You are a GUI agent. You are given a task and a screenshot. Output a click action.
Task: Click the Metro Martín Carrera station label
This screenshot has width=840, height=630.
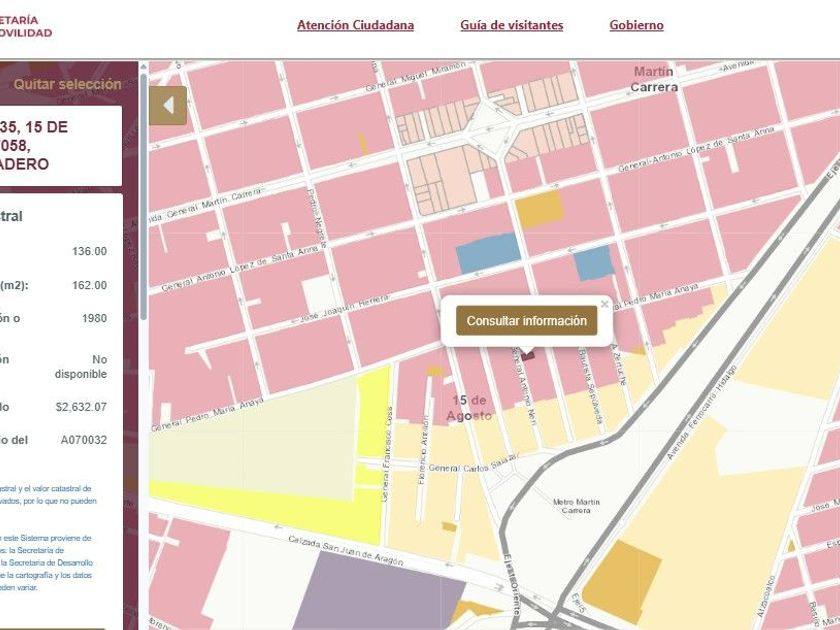(579, 505)
